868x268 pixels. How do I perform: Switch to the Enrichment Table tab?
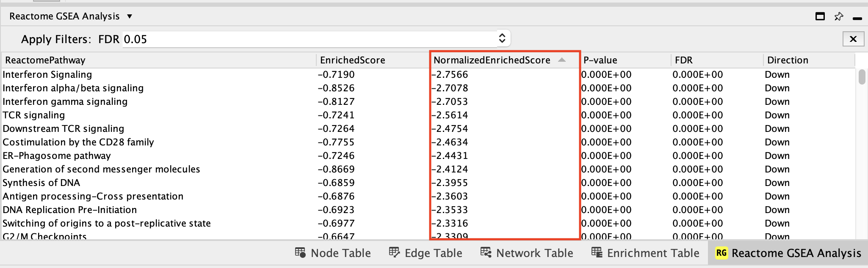point(652,253)
